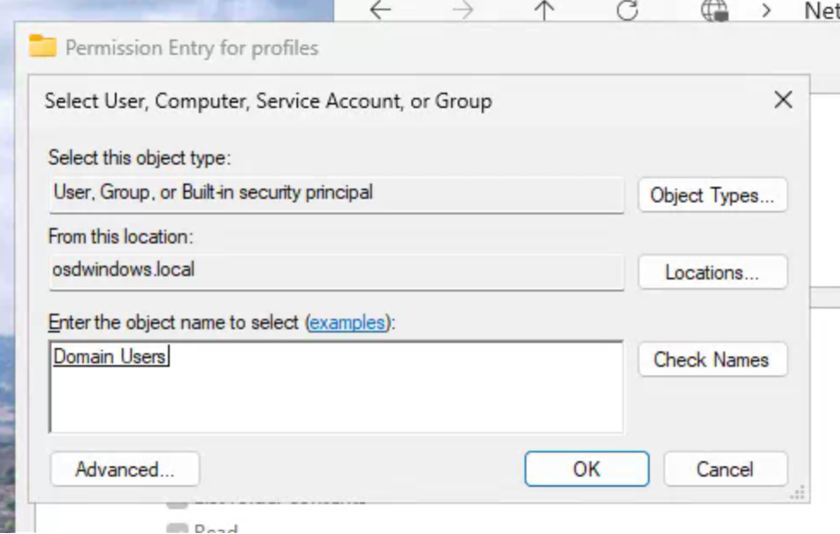Click the Net breadcrumb in address bar

point(821,10)
